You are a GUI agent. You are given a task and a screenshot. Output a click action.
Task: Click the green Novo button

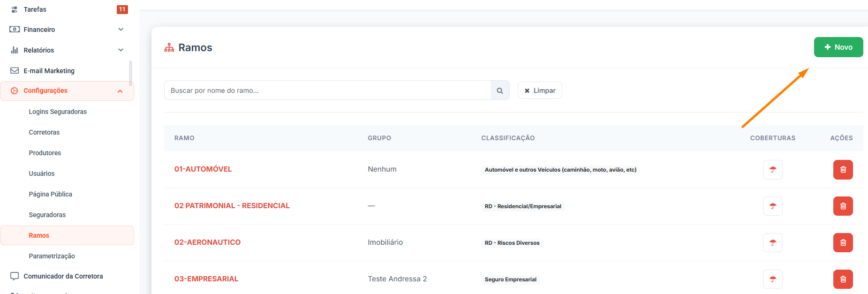(x=838, y=47)
